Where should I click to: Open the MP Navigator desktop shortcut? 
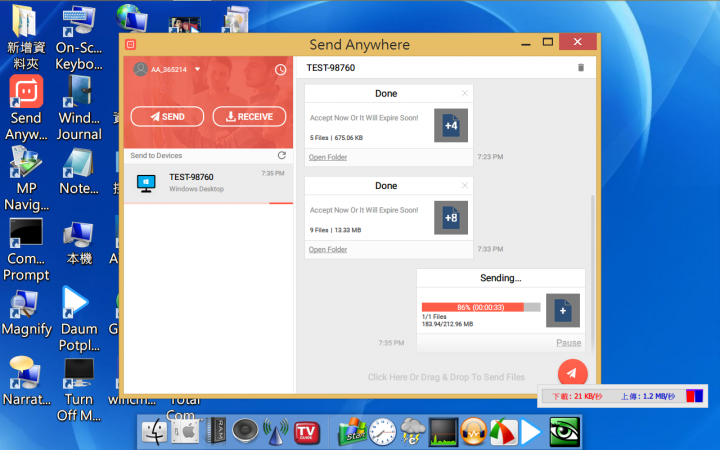click(26, 178)
